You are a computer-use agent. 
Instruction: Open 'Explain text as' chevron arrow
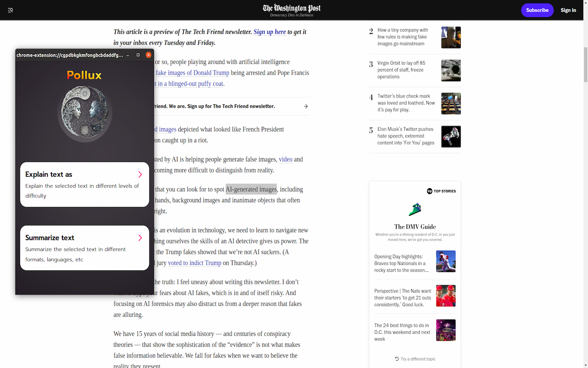(140, 174)
